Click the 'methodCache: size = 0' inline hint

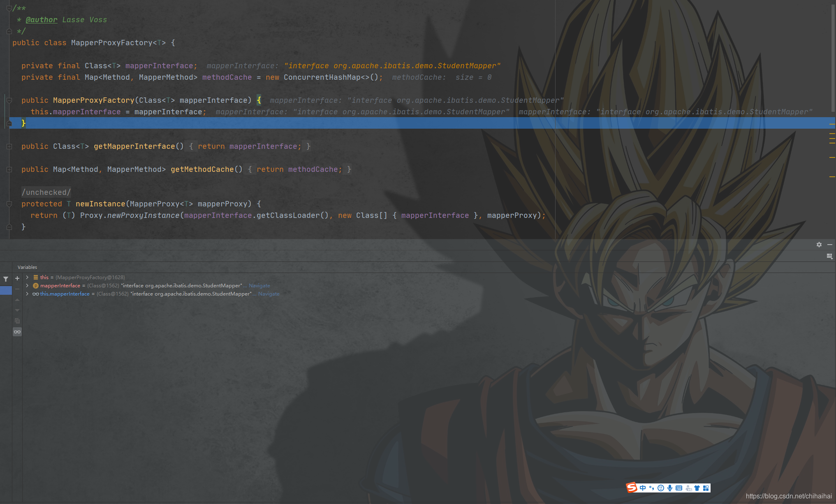coord(442,77)
